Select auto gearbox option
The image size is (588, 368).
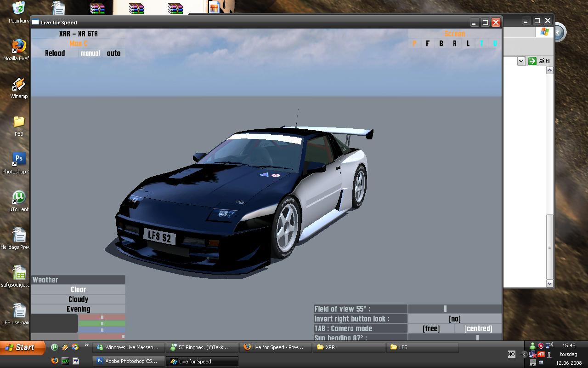(x=113, y=53)
